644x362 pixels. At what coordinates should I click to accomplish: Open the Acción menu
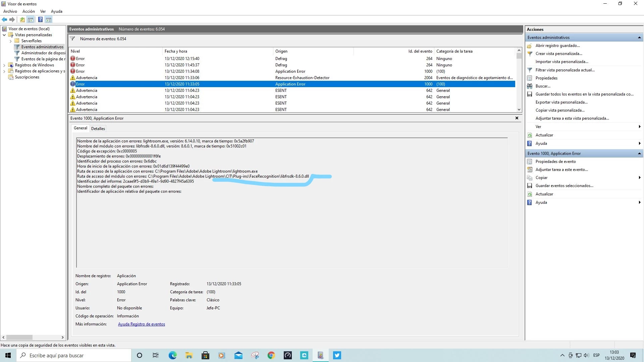(29, 11)
